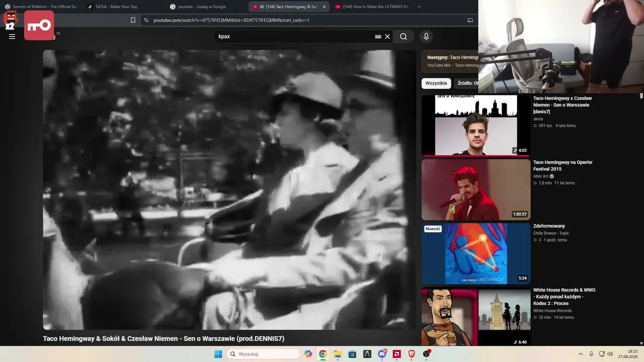Image resolution: width=644 pixels, height=362 pixels.
Task: Open the dark letter-A app on the taskbar
Action: tap(367, 354)
